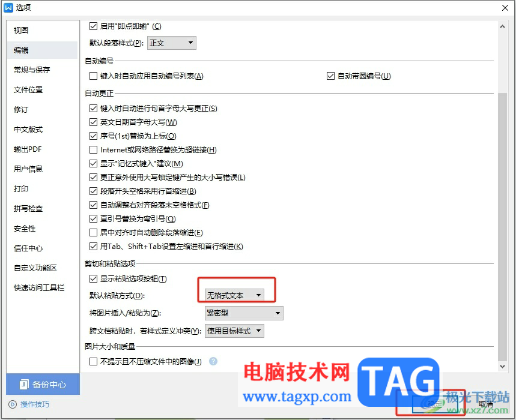Click the vertical scrollbar thumb
The image size is (516, 420).
(502, 227)
